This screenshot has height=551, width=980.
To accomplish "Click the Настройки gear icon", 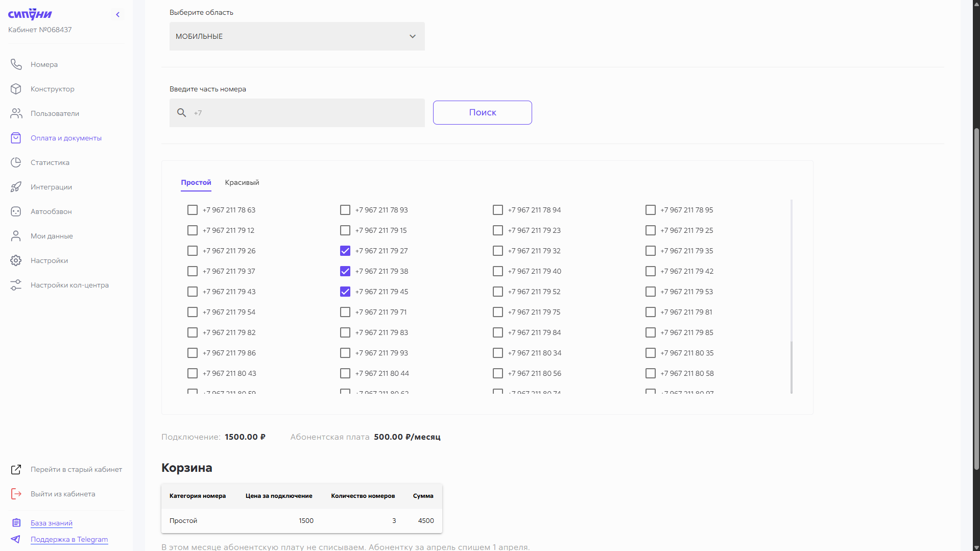I will (x=16, y=260).
